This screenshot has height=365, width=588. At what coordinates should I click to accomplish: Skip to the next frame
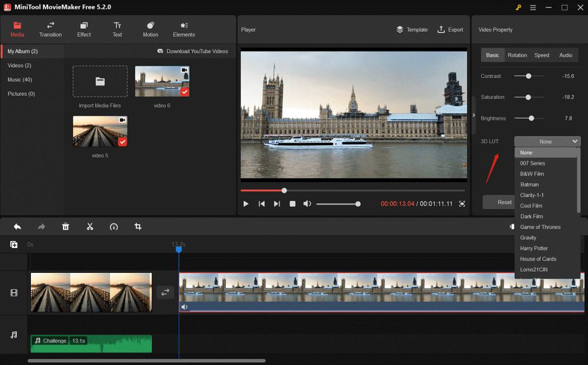tap(277, 204)
